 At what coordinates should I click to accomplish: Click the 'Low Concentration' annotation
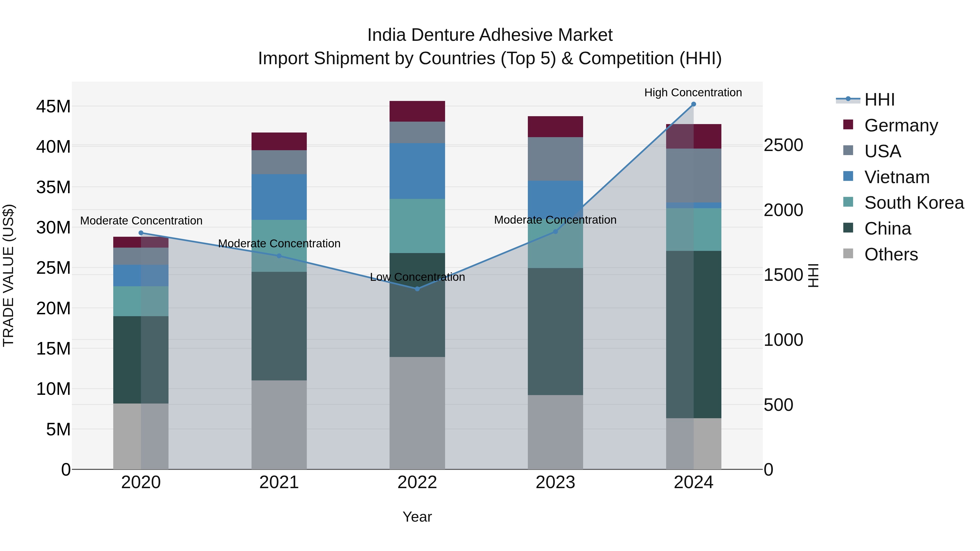coord(417,277)
